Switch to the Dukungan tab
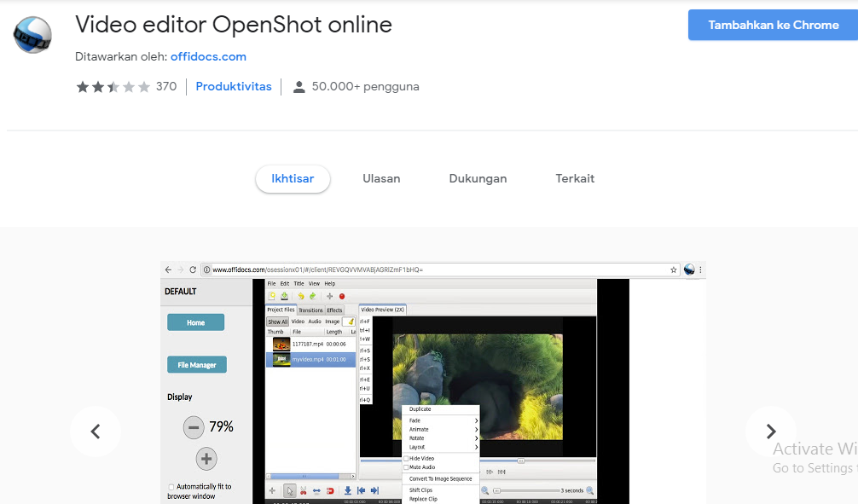This screenshot has width=858, height=504. 478,179
